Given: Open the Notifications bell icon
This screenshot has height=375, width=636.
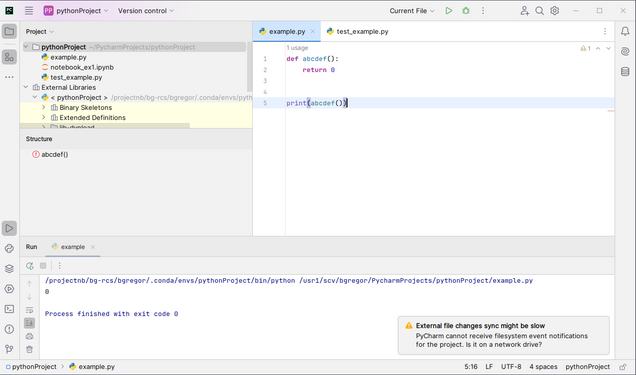Looking at the screenshot, I should pos(625,31).
